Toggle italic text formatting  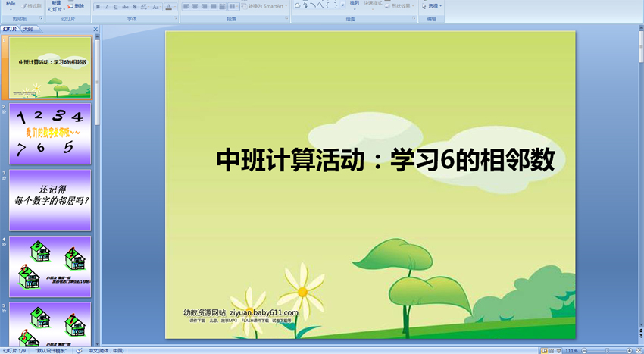pos(106,7)
